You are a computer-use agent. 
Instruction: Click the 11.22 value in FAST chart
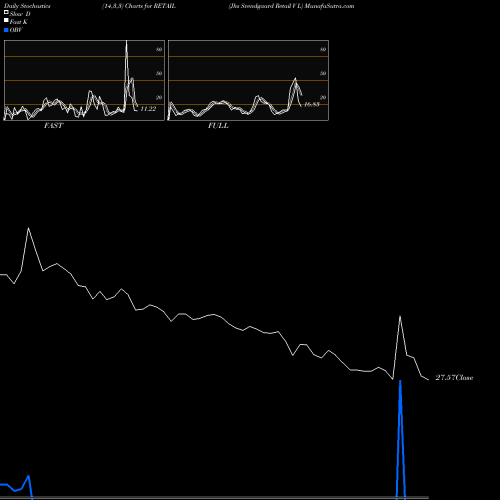click(x=148, y=109)
